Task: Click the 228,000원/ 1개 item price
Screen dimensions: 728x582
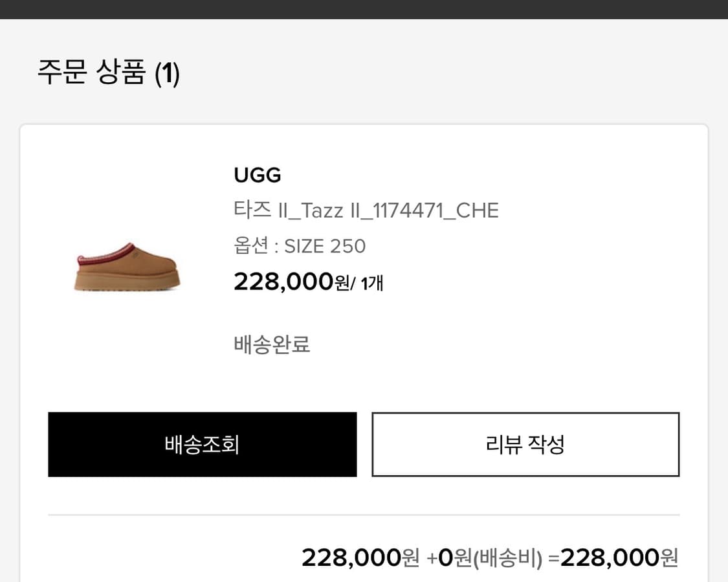Action: click(x=307, y=282)
